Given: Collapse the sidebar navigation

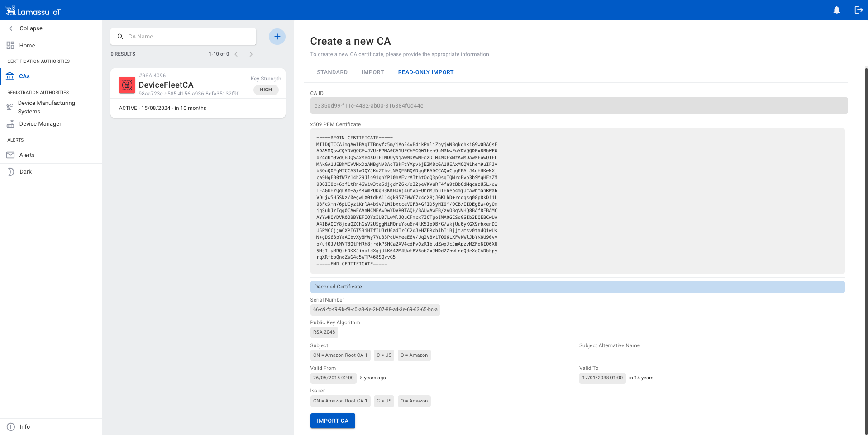Looking at the screenshot, I should pyautogui.click(x=31, y=28).
